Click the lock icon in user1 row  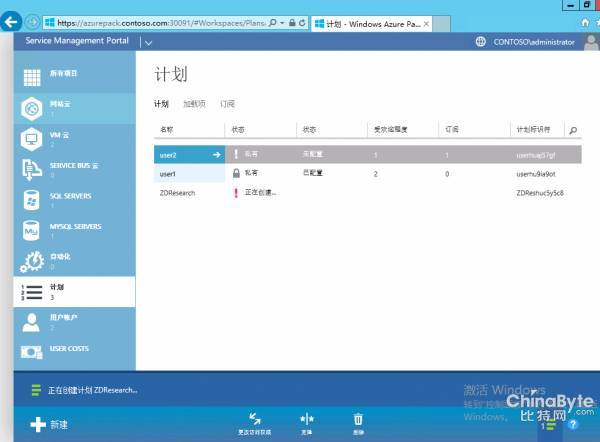tap(236, 173)
